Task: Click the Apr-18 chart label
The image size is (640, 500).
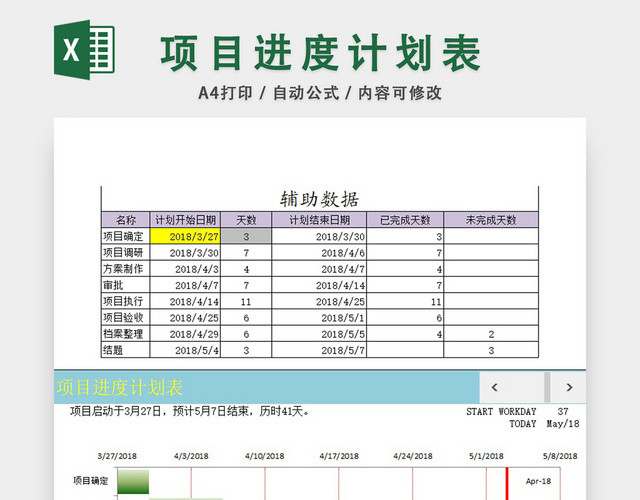Action: coord(538,481)
